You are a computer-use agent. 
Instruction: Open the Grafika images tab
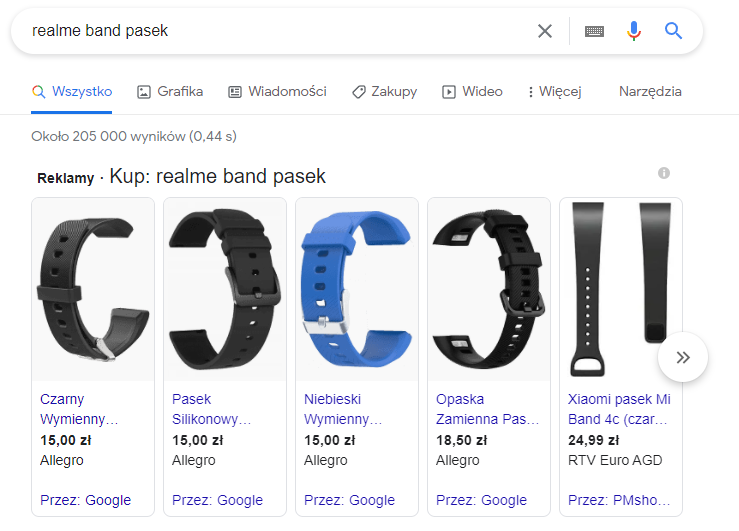tap(170, 91)
